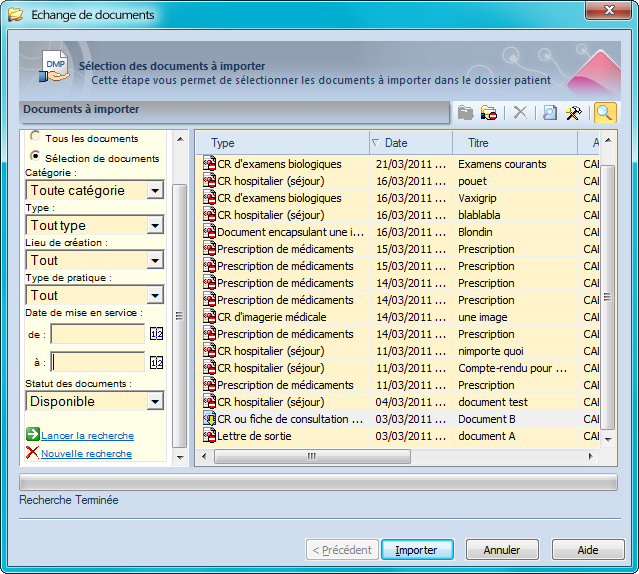
Task: Toggle the magnifying glass search panel icon
Action: (x=605, y=113)
